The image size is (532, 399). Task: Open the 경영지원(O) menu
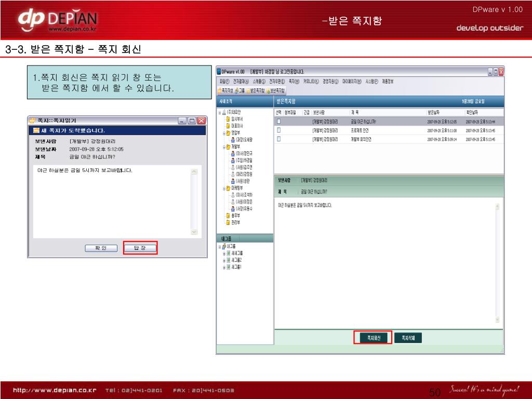tap(330, 82)
